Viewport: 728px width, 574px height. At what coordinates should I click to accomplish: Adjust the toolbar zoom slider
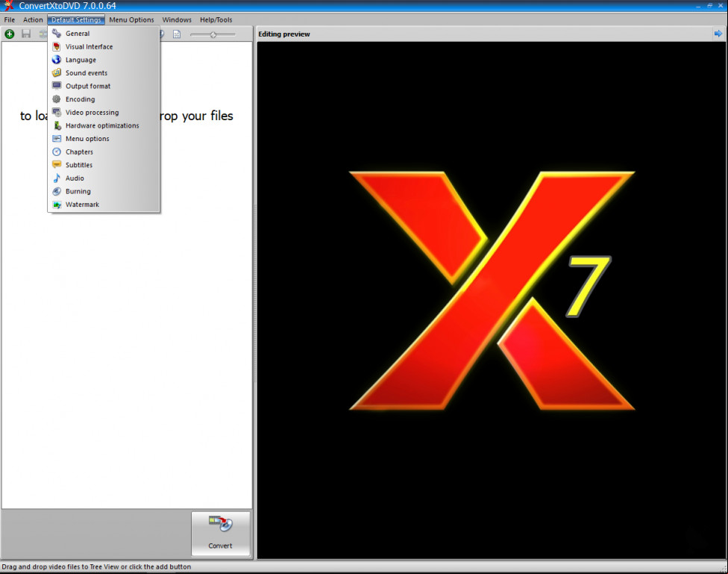point(213,34)
